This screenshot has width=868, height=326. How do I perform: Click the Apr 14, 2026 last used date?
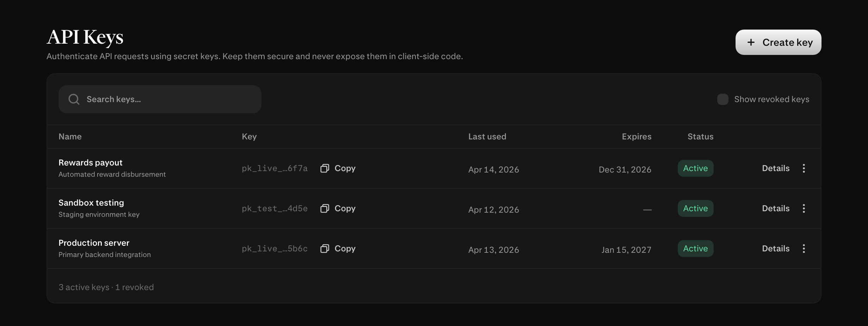pyautogui.click(x=494, y=170)
